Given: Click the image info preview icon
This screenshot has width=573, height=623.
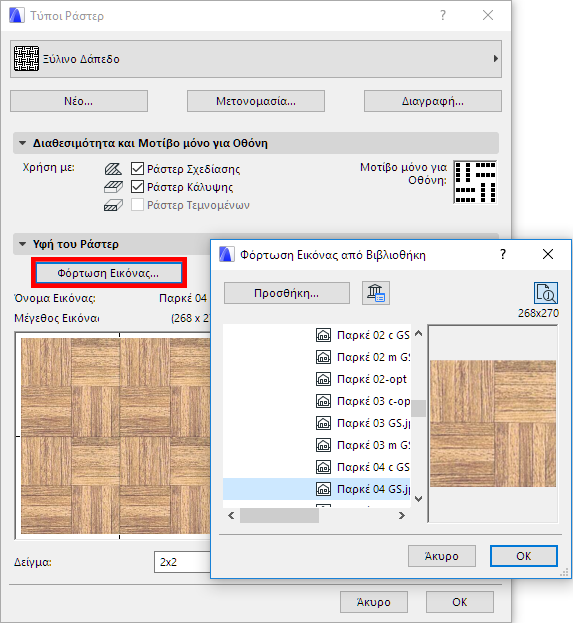Looking at the screenshot, I should 546,293.
